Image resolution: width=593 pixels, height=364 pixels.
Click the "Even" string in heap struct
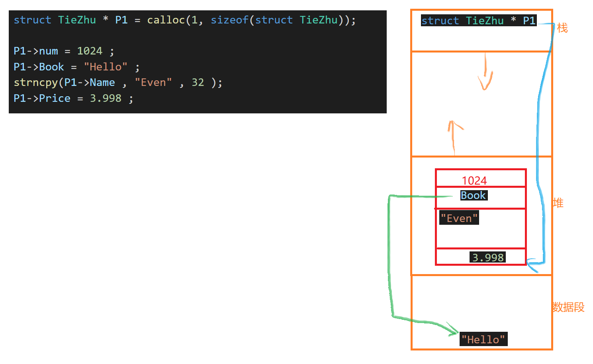tap(459, 218)
